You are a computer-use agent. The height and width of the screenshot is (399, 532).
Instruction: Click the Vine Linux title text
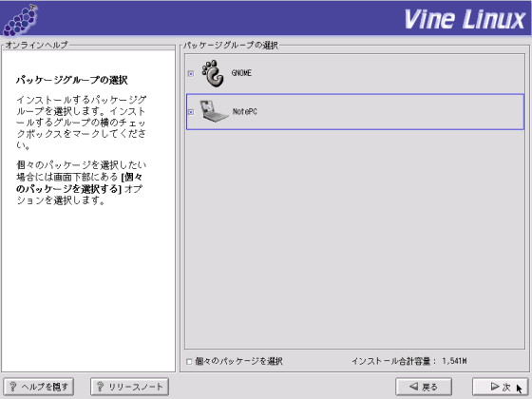(x=465, y=19)
